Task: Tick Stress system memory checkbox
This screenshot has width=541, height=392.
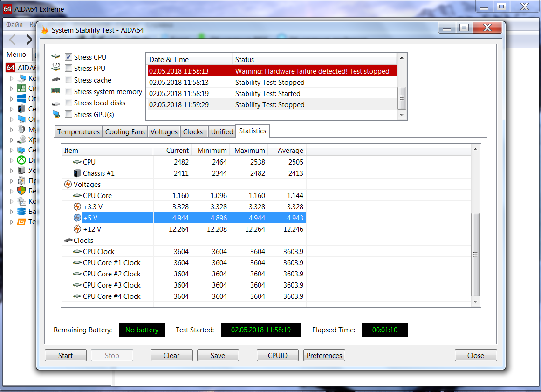Action: pyautogui.click(x=68, y=91)
